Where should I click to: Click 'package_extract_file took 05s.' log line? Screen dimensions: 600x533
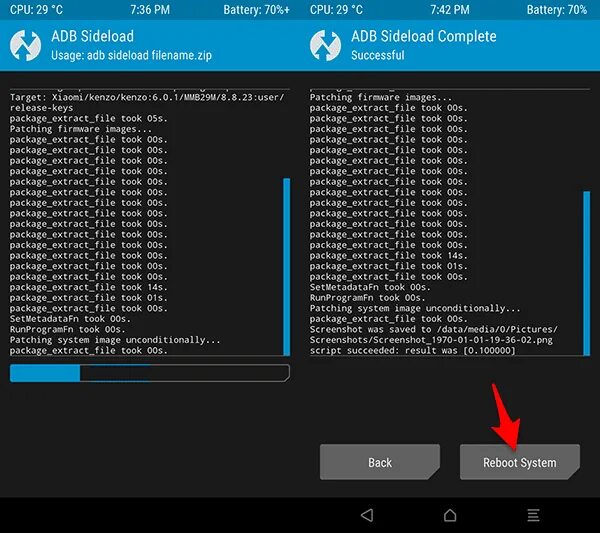(89, 119)
